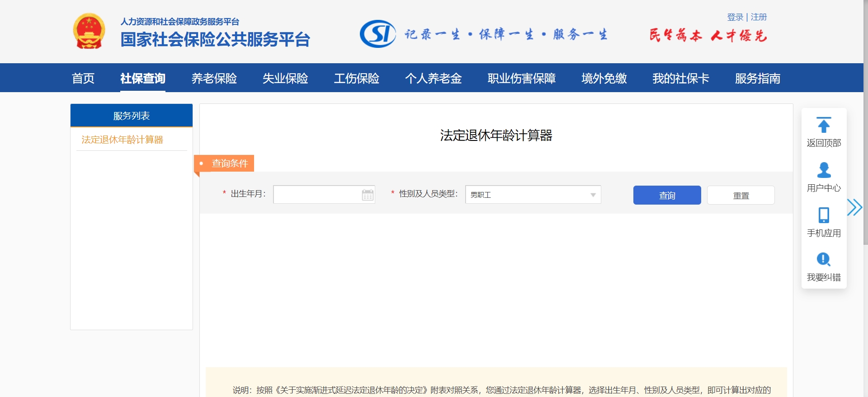The height and width of the screenshot is (397, 868).
Task: Click the error-report magnifier icon
Action: pyautogui.click(x=823, y=260)
